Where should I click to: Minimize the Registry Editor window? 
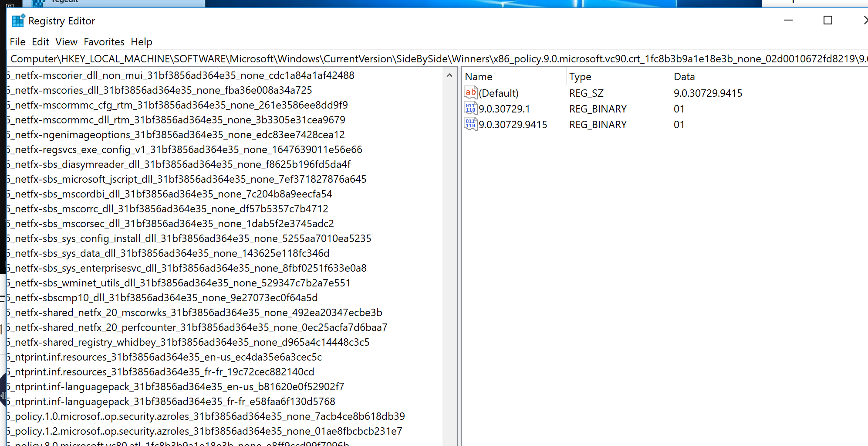(788, 20)
